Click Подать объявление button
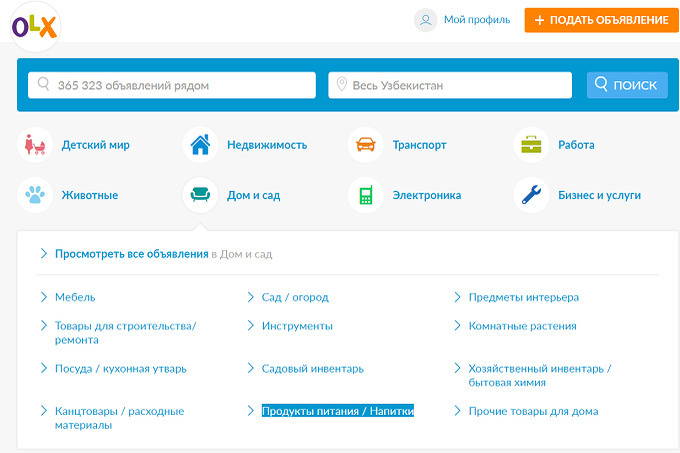This screenshot has height=453, width=680. (595, 20)
